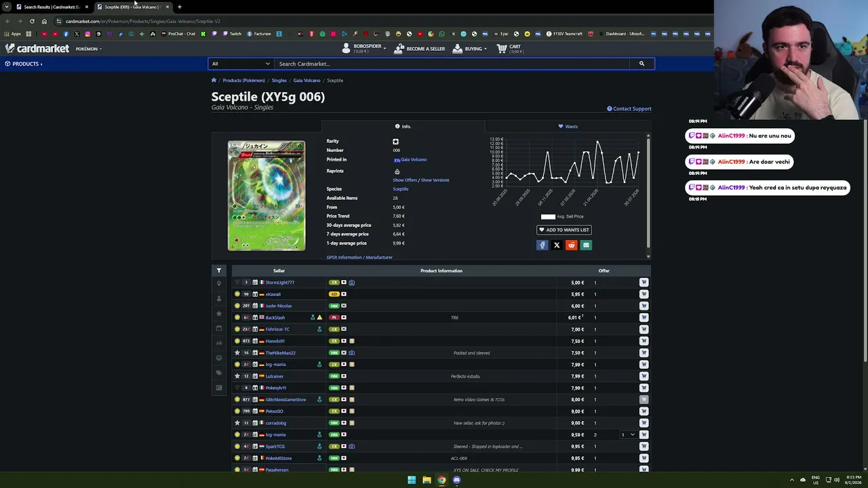Open Chrome tab search dropdown arrow
868x488 pixels.
coord(6,7)
